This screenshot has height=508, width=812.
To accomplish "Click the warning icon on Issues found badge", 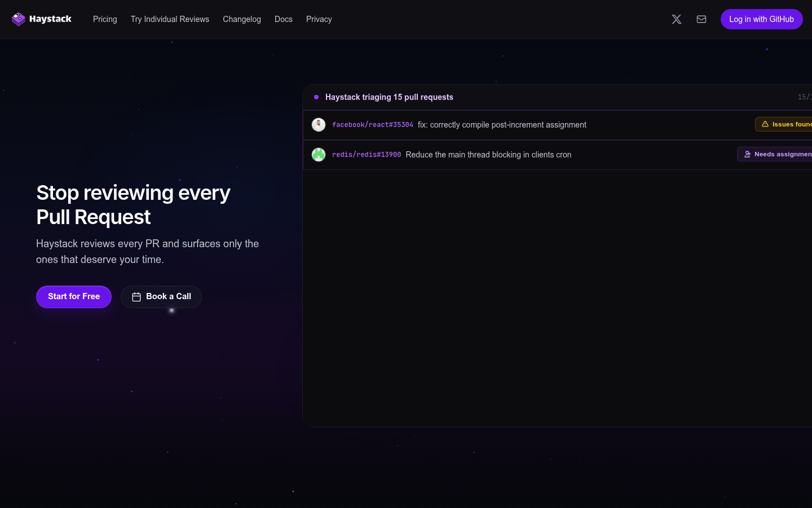I will tap(765, 124).
